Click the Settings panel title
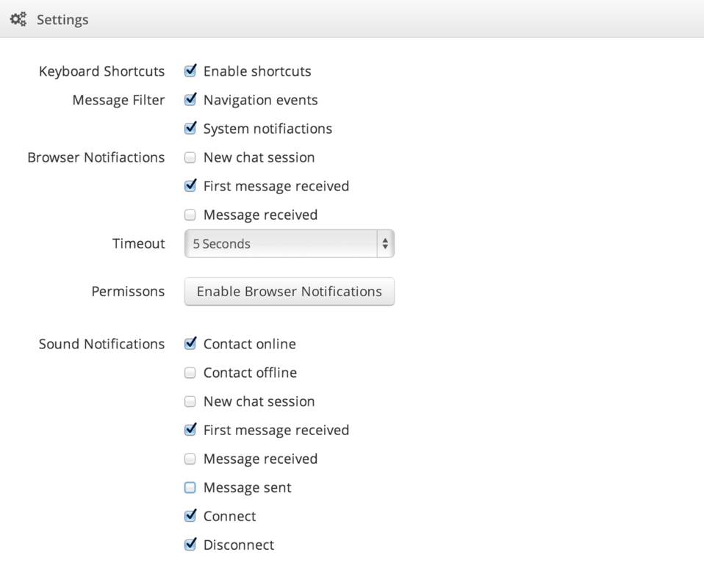704x588 pixels. 62,20
